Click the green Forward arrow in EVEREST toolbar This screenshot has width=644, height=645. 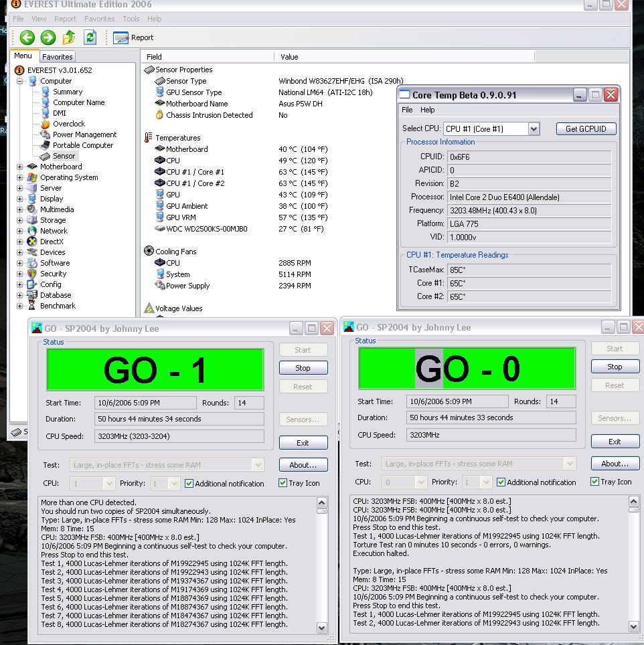(x=48, y=37)
